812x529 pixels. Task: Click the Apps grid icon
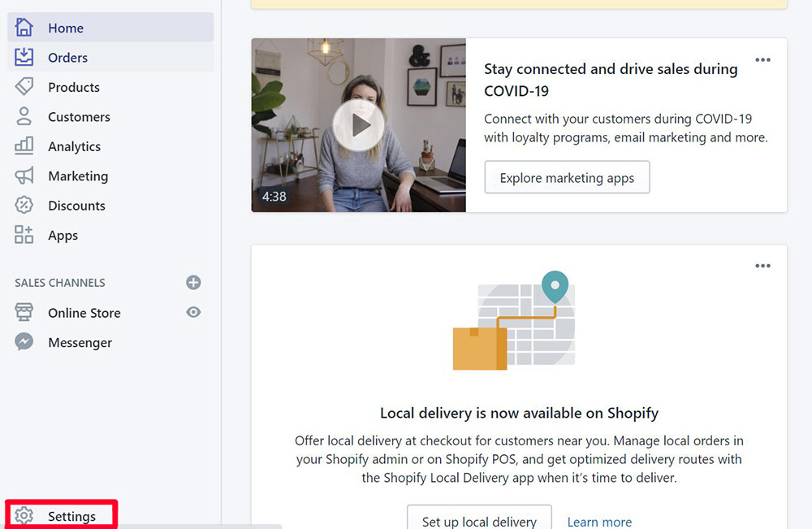point(24,235)
